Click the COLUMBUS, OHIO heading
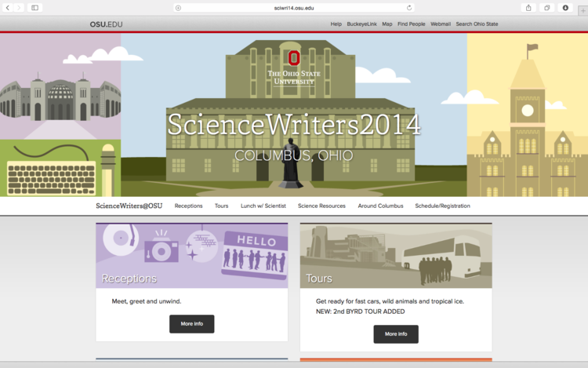The width and height of the screenshot is (588, 368). [x=294, y=155]
